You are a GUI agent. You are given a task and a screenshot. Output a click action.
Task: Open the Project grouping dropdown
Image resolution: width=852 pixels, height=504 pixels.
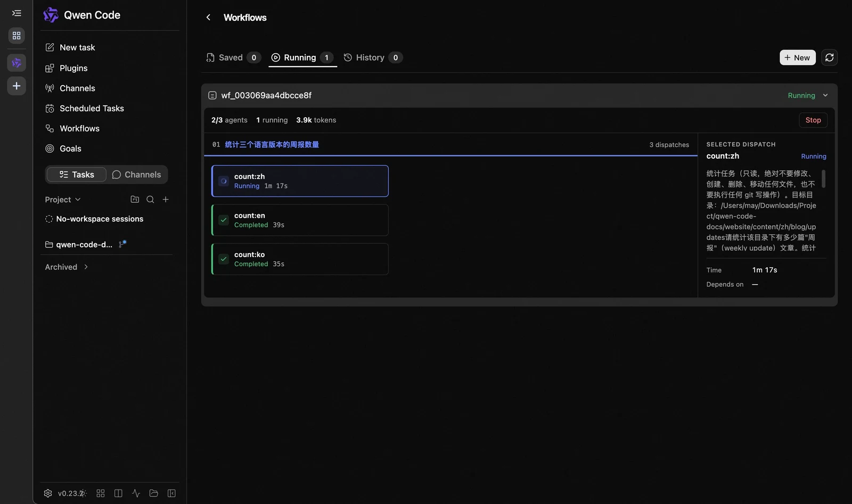tap(63, 200)
